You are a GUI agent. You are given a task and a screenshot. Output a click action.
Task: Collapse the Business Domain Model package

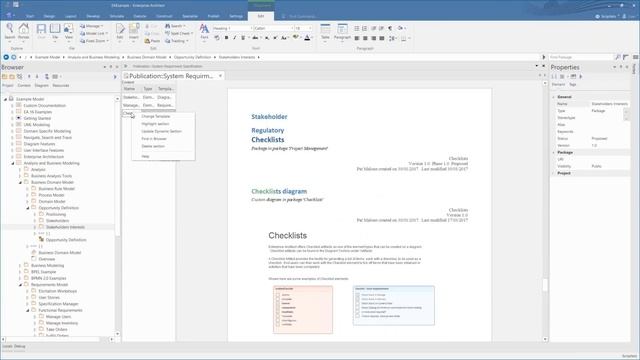[x=20, y=182]
